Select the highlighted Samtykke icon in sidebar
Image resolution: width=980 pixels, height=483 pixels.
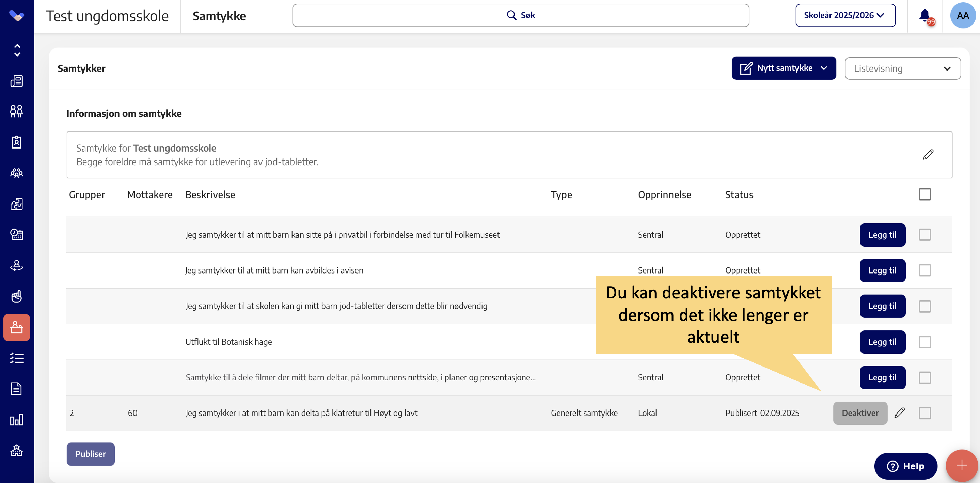coord(17,327)
